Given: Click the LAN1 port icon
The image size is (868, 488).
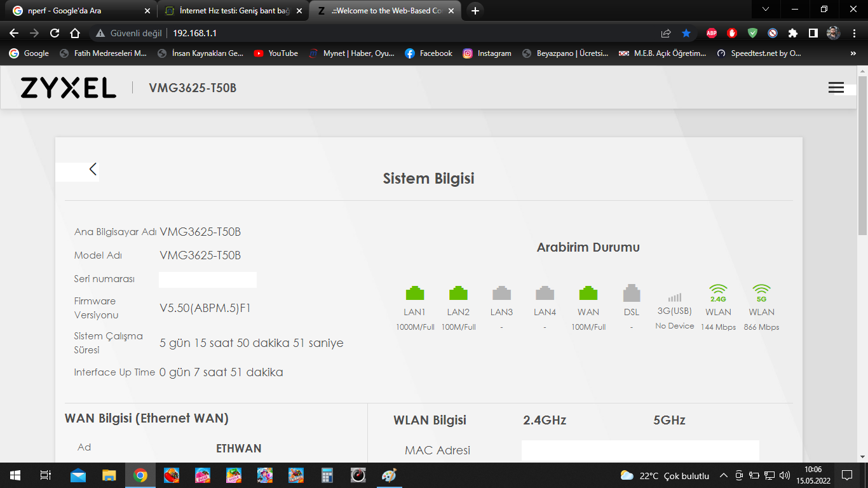Looking at the screenshot, I should click(415, 293).
